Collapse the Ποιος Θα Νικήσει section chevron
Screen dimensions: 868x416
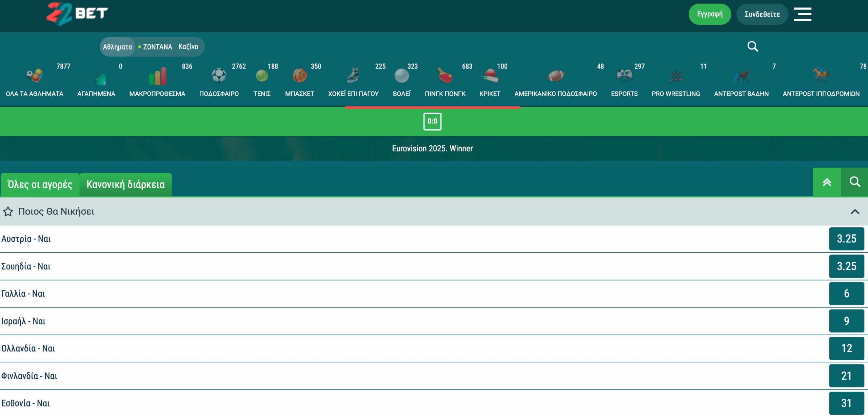[x=855, y=212]
